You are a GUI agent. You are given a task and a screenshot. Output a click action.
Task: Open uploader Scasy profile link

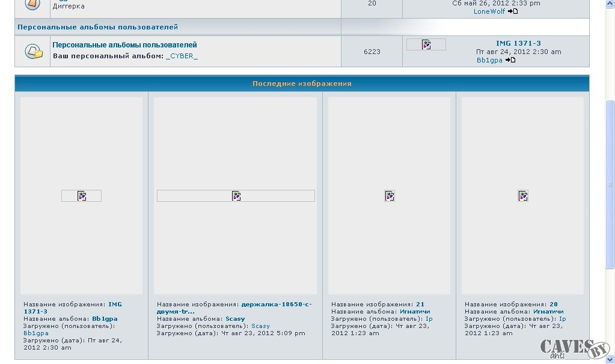tap(260, 326)
